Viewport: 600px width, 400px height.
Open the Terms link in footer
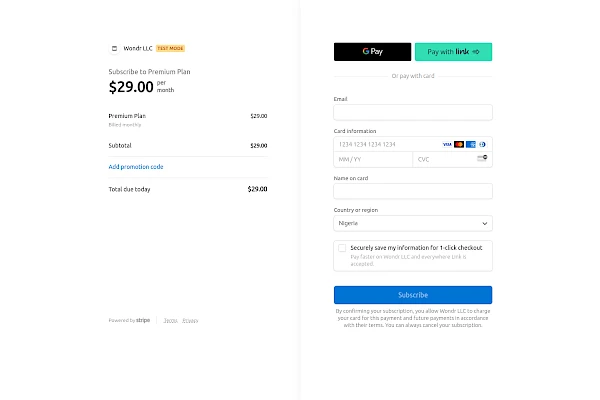pos(170,320)
